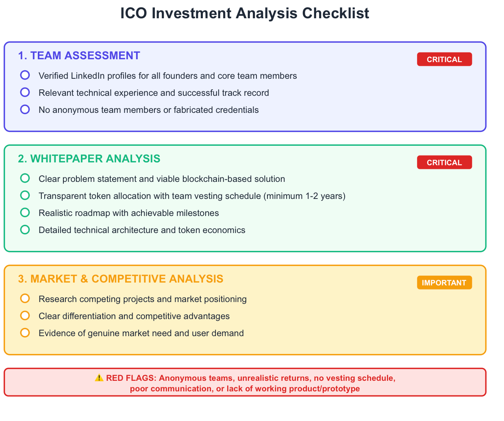Click the CRITICAL badge in Team Assessment

coord(444,59)
